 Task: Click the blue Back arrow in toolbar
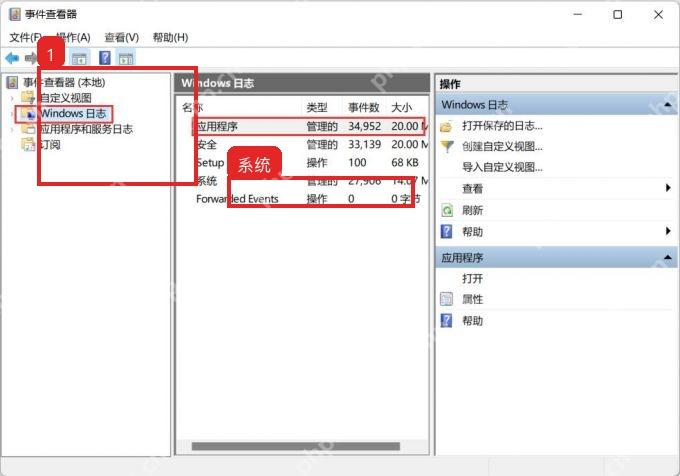coord(12,58)
